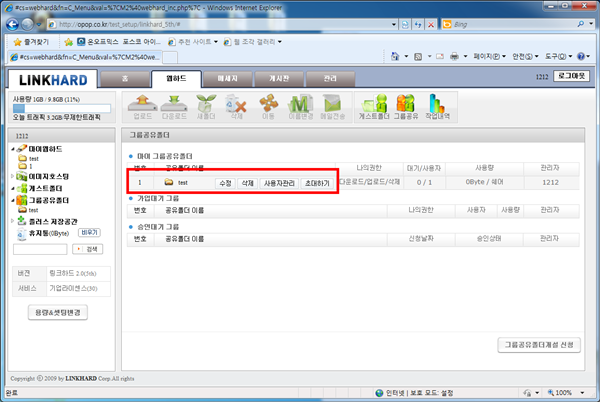Open the empty new tab button

click(170, 57)
